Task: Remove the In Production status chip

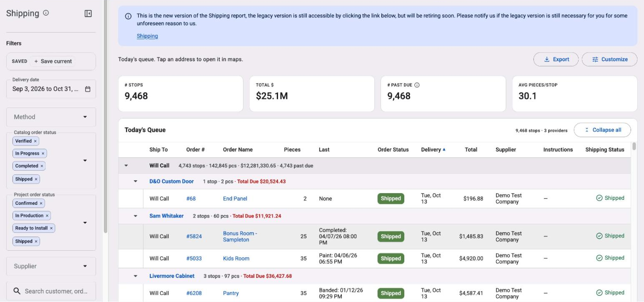Action: 47,216
